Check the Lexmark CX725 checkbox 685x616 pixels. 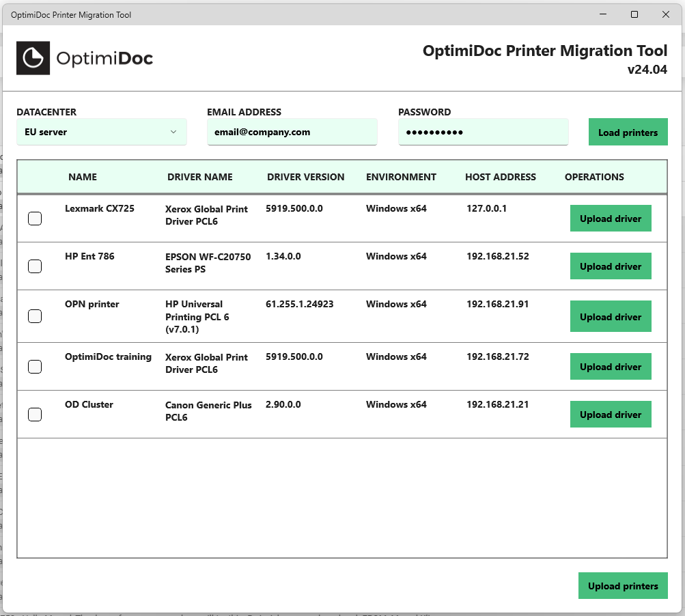[x=35, y=219]
